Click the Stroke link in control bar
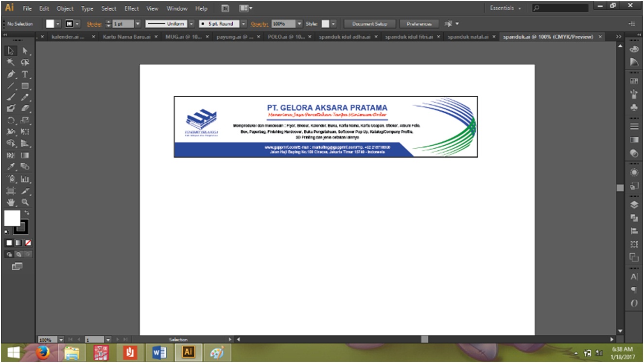The height and width of the screenshot is (363, 644). (x=94, y=24)
